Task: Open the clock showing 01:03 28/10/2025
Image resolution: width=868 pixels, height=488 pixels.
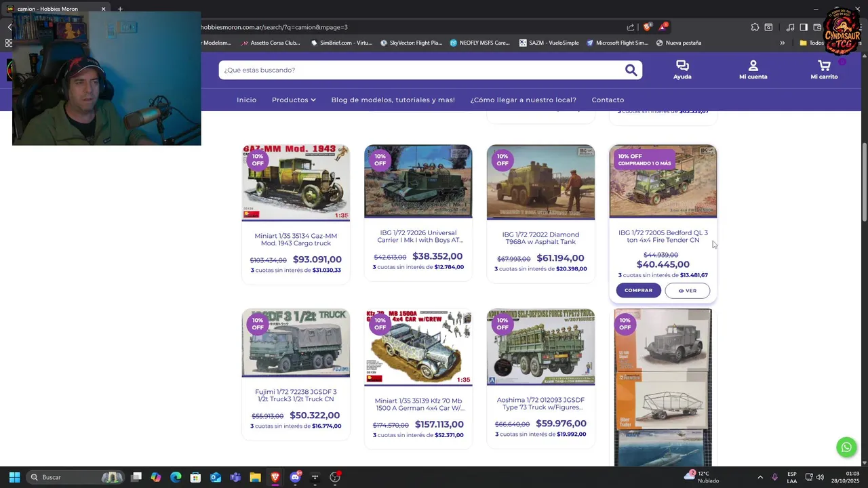Action: point(846,477)
